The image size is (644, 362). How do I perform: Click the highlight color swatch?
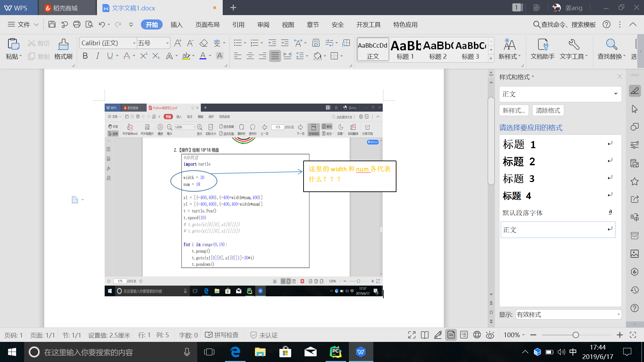point(186,56)
